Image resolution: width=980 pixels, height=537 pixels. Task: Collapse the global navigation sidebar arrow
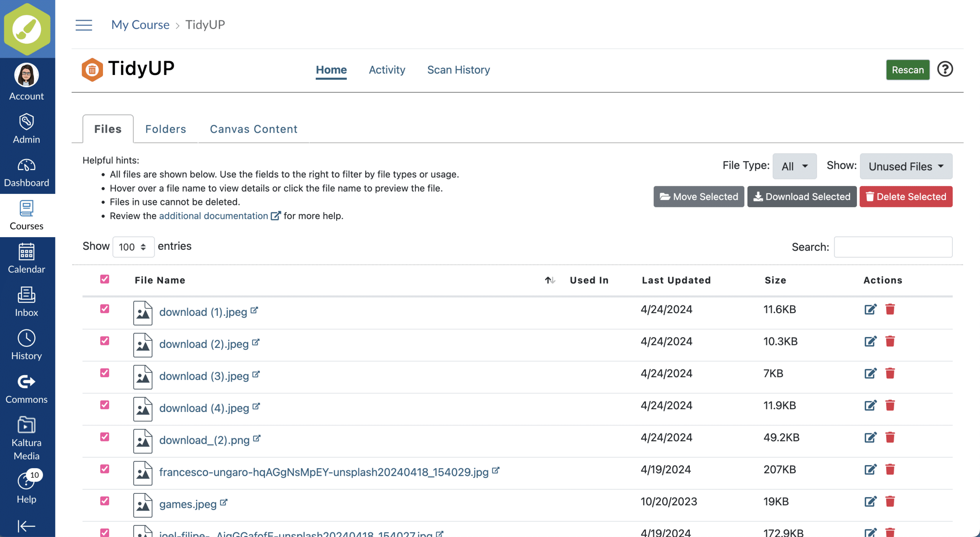[26, 526]
